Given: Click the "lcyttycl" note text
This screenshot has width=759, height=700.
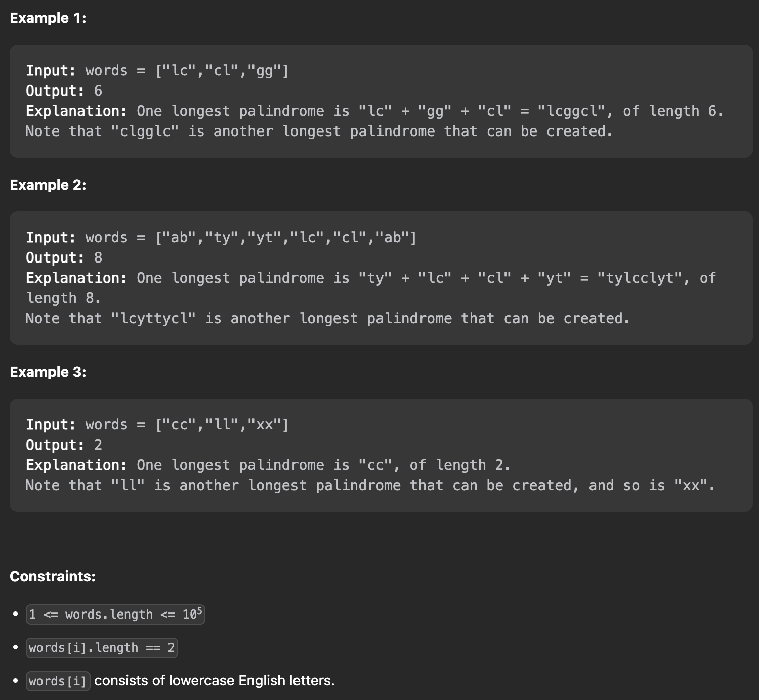Looking at the screenshot, I should click(x=153, y=319).
